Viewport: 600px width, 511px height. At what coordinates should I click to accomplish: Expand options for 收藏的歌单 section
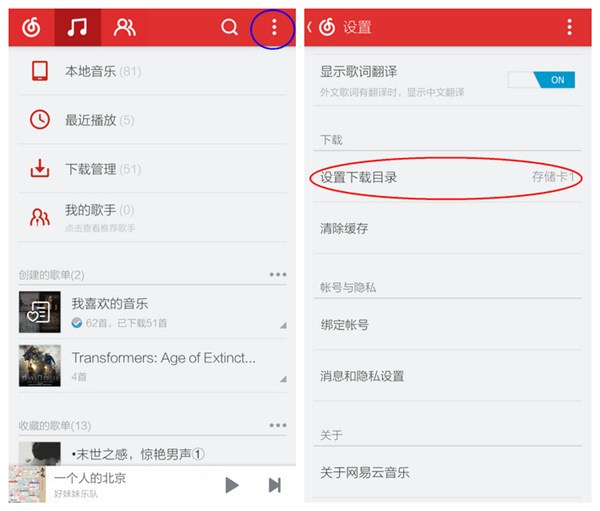pos(278,425)
